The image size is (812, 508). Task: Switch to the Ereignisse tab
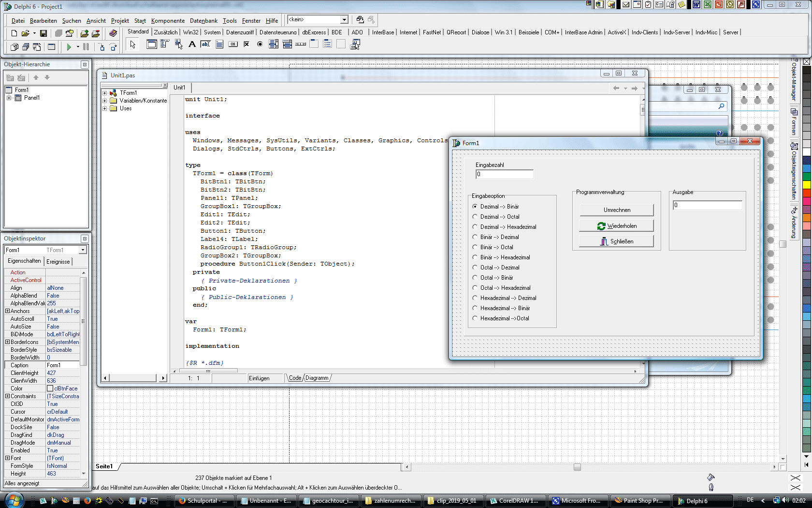click(x=58, y=262)
